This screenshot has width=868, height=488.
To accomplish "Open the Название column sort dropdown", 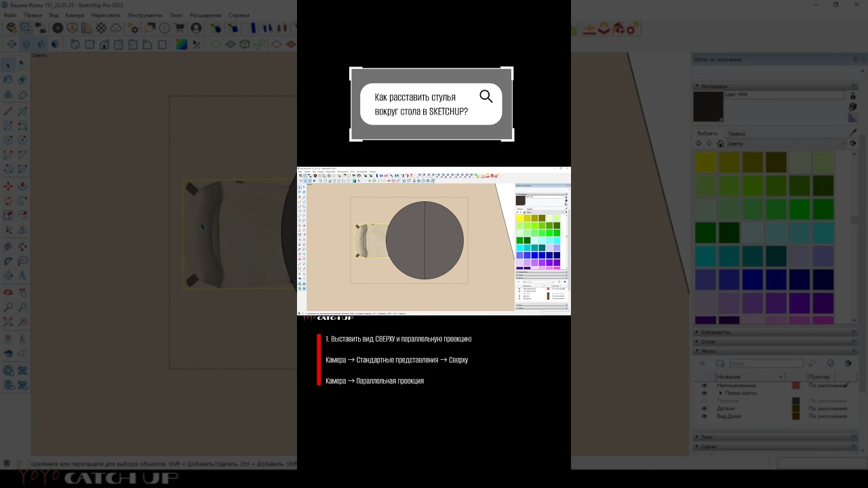I will click(781, 377).
